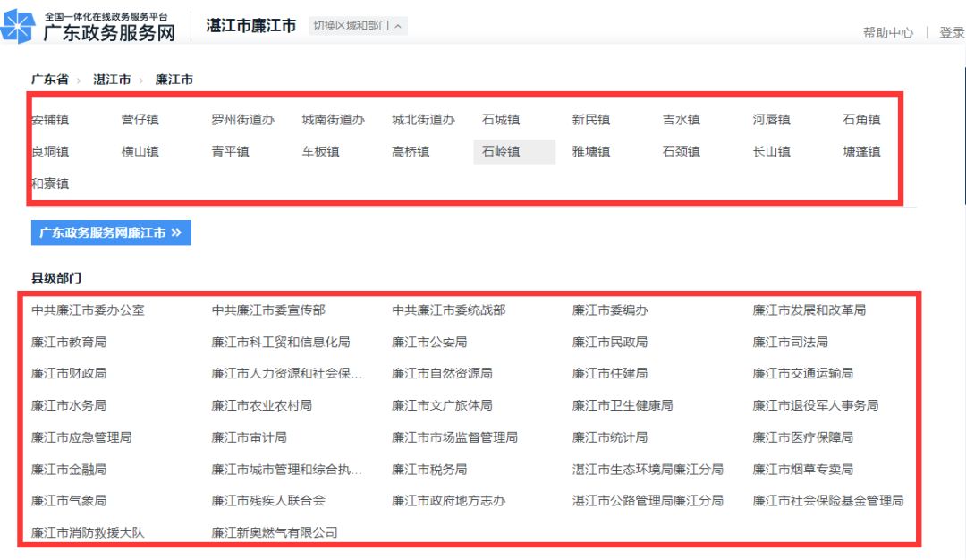Open 廉江市发展和改革局
This screenshot has height=560, width=966.
pos(809,310)
